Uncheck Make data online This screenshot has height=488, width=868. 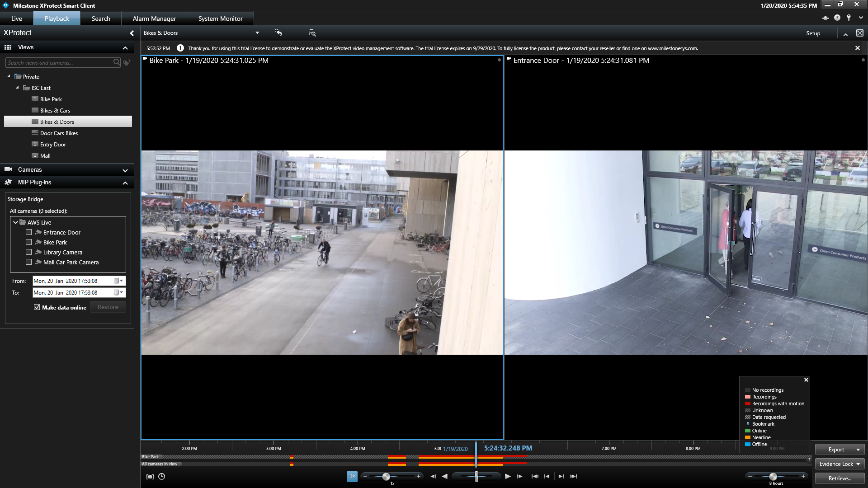37,307
